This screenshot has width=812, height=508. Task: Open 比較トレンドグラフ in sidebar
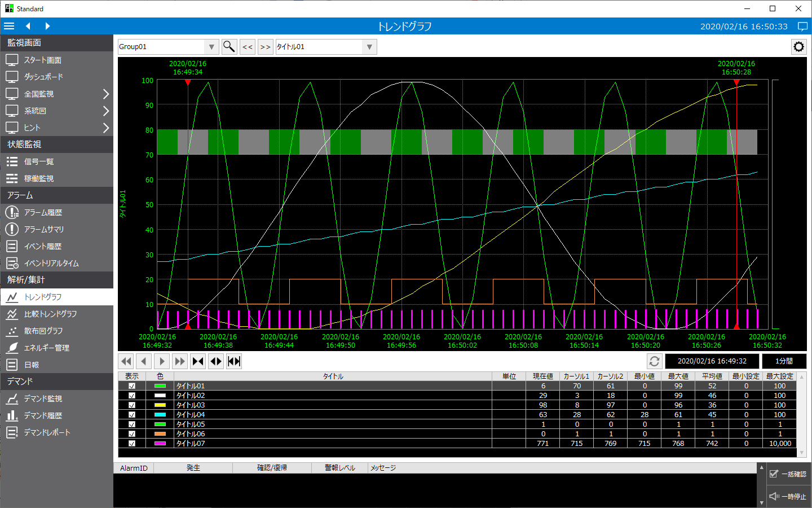(50, 314)
